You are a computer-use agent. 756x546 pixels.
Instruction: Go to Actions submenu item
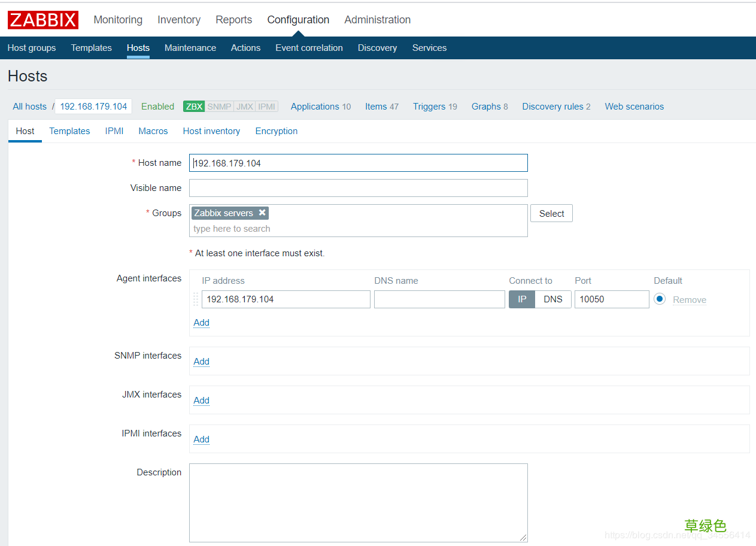coord(246,48)
